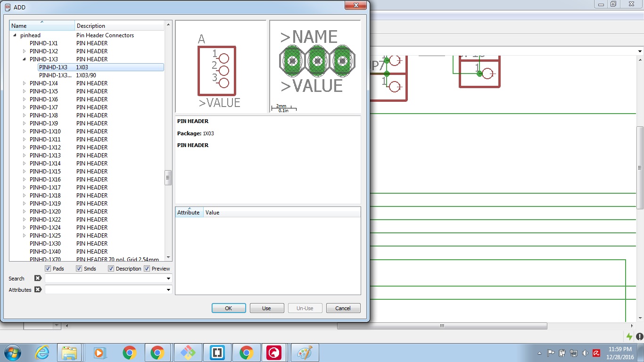644x362 pixels.
Task: Switch to Brackets editor on the taskbar
Action: coord(217,353)
